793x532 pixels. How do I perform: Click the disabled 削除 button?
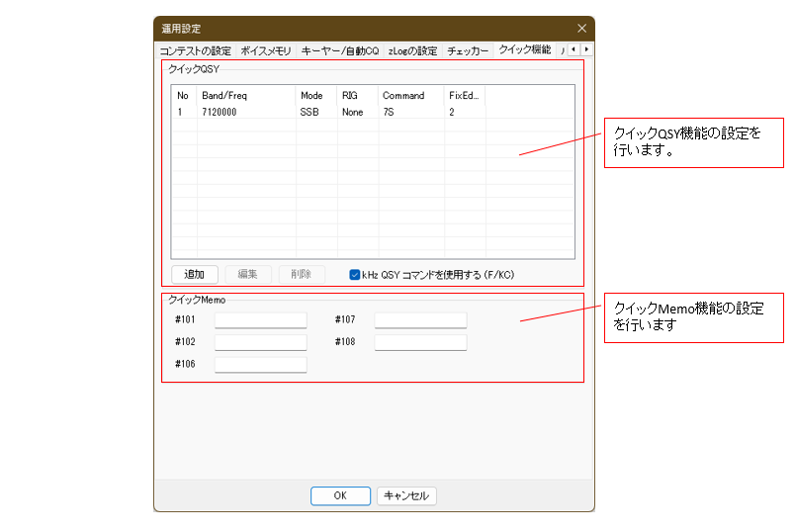click(301, 274)
